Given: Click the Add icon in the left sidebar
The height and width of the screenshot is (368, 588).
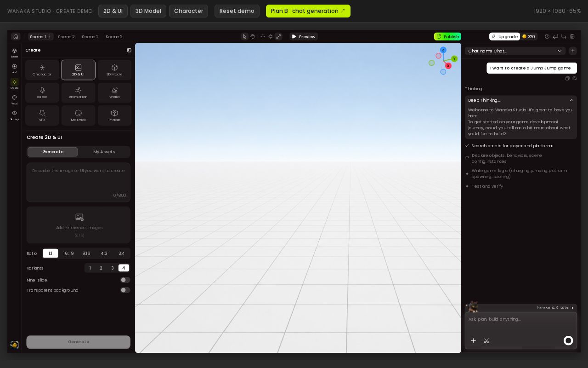Looking at the screenshot, I should coord(14,68).
